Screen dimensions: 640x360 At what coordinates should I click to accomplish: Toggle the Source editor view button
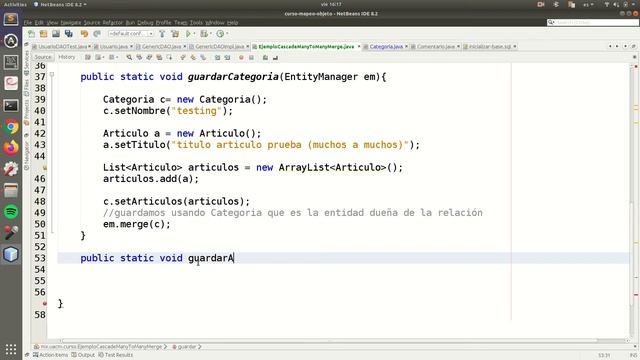click(43, 58)
